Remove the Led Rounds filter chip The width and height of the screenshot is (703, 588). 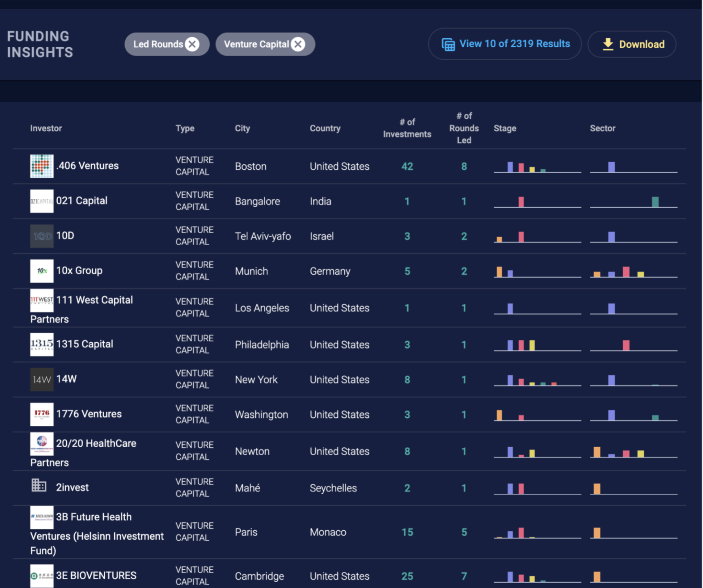click(x=192, y=44)
